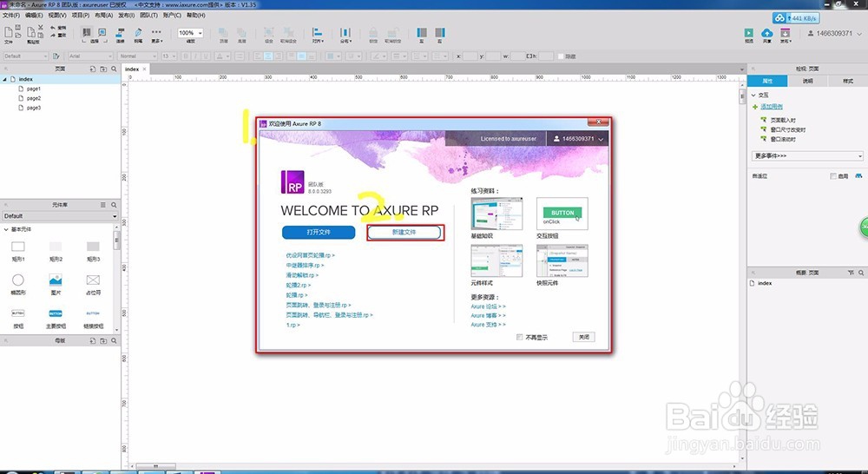The height and width of the screenshot is (474, 868).
Task: Click the Add Case (添加用例) link
Action: tap(771, 107)
